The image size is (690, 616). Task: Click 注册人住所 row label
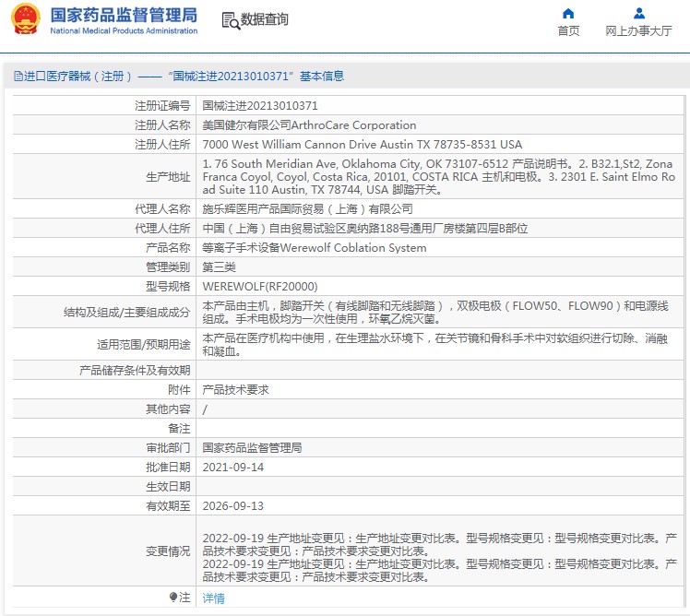point(162,145)
